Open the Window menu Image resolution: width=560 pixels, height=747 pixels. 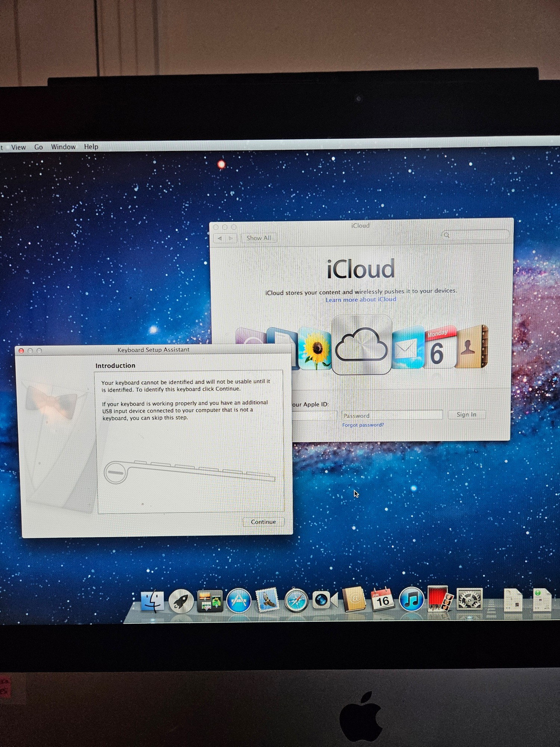click(63, 147)
